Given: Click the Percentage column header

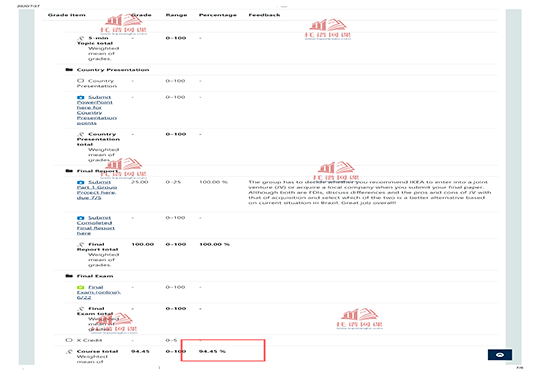Looking at the screenshot, I should point(218,15).
